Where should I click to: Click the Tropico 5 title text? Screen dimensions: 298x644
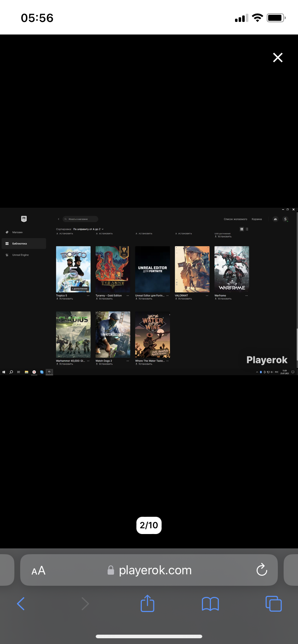coord(62,295)
